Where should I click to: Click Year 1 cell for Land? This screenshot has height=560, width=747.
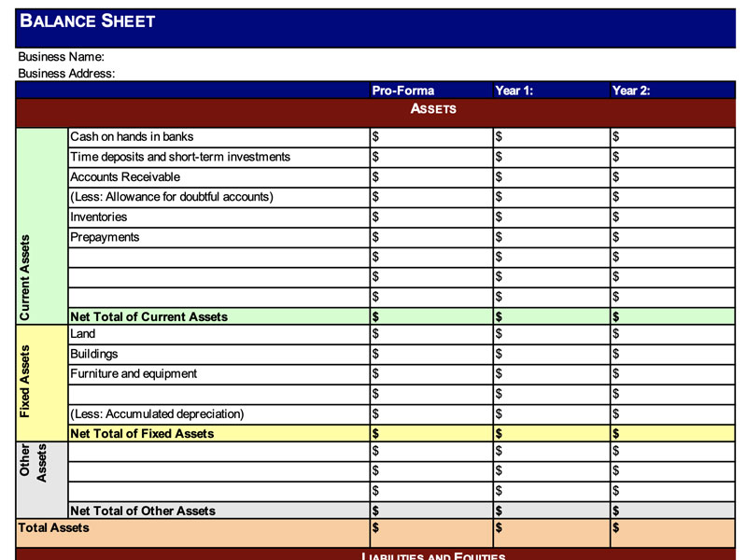552,334
